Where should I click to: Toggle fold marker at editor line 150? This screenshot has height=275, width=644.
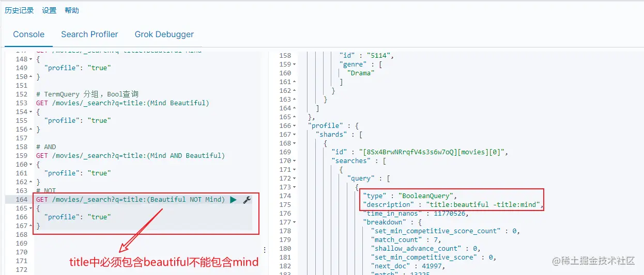click(31, 77)
